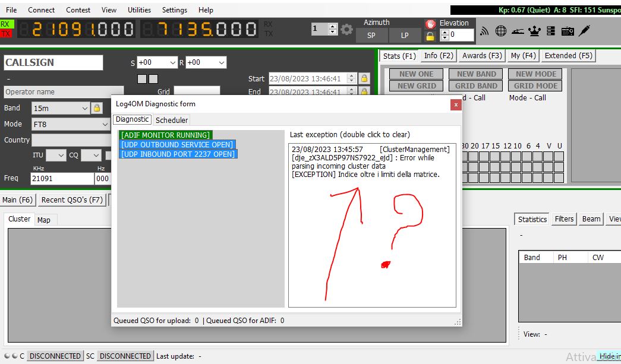The image size is (621, 364).
Task: Toggle the Band lock padlock
Action: (x=97, y=108)
